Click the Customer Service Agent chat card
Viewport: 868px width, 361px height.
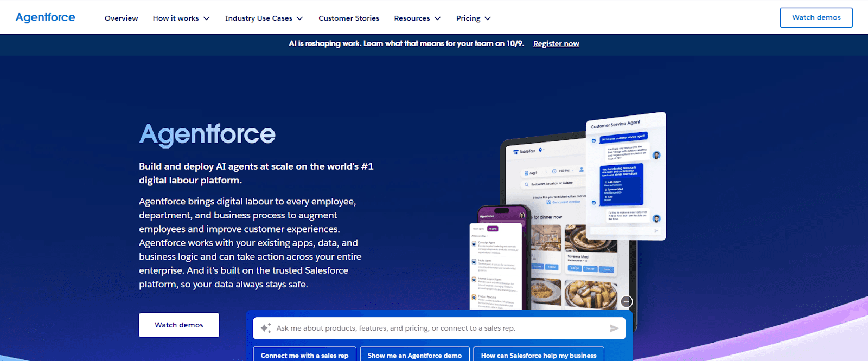point(626,176)
